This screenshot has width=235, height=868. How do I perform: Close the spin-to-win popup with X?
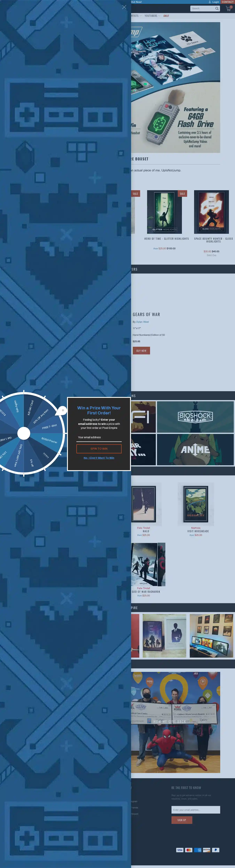124,7
